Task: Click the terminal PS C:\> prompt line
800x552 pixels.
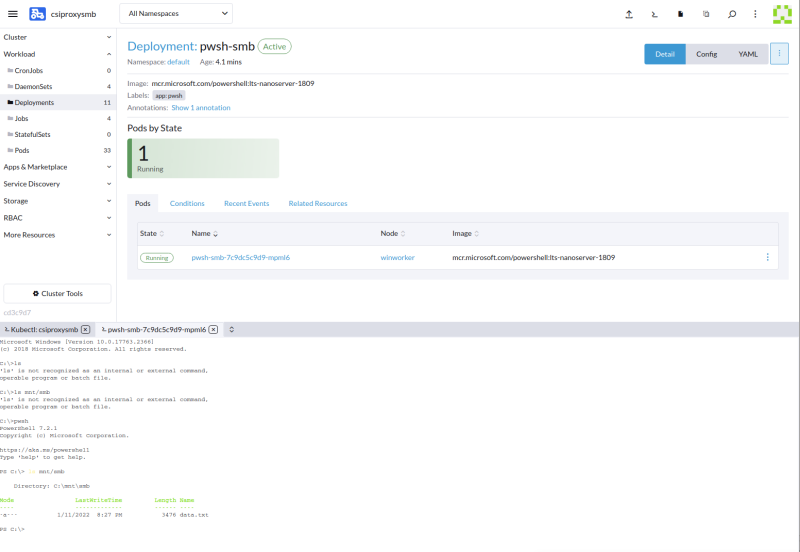Action: 12,530
